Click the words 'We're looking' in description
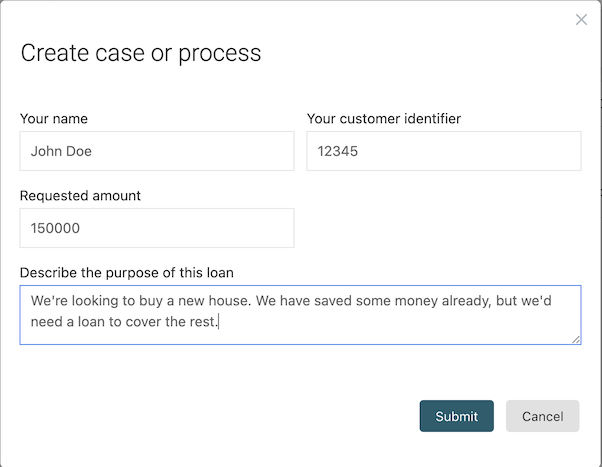 click(75, 300)
